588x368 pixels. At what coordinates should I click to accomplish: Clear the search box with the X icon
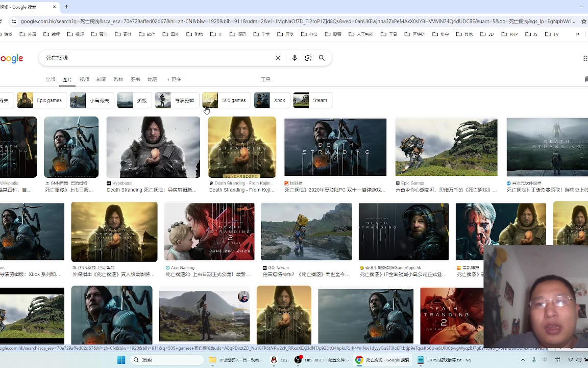[278, 58]
